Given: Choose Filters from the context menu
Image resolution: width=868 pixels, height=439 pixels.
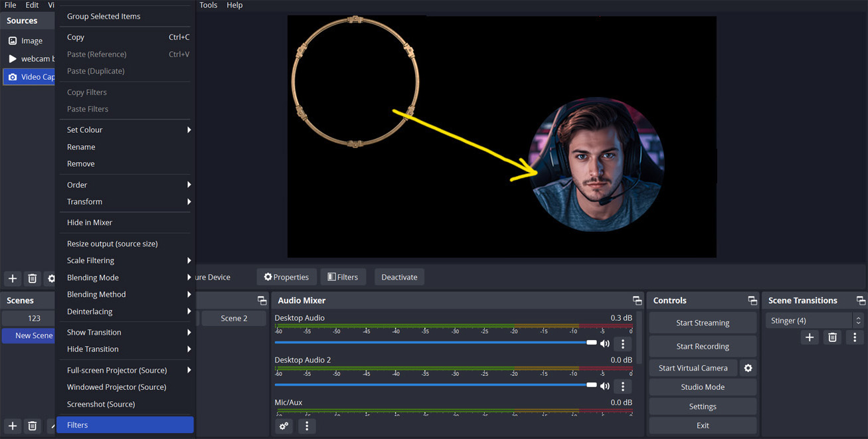Looking at the screenshot, I should [125, 425].
